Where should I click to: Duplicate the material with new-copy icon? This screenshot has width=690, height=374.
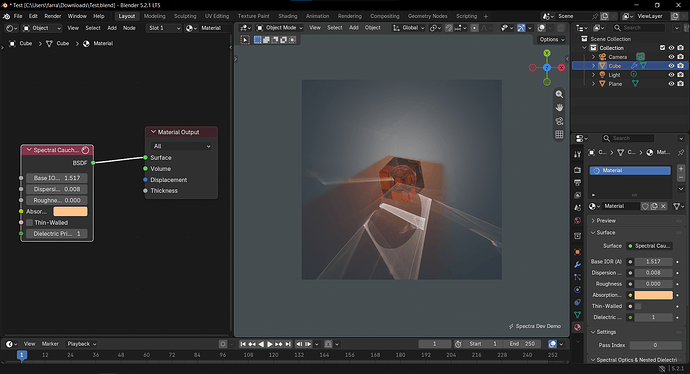(654, 206)
